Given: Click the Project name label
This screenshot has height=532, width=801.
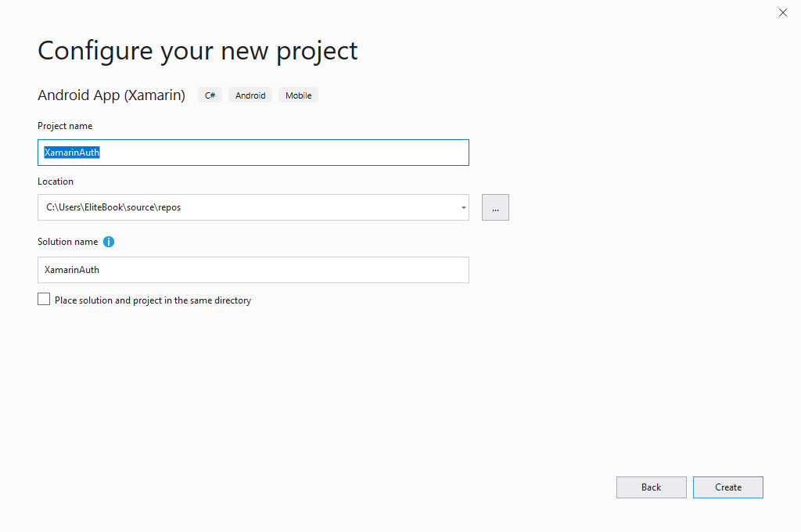Looking at the screenshot, I should (65, 126).
